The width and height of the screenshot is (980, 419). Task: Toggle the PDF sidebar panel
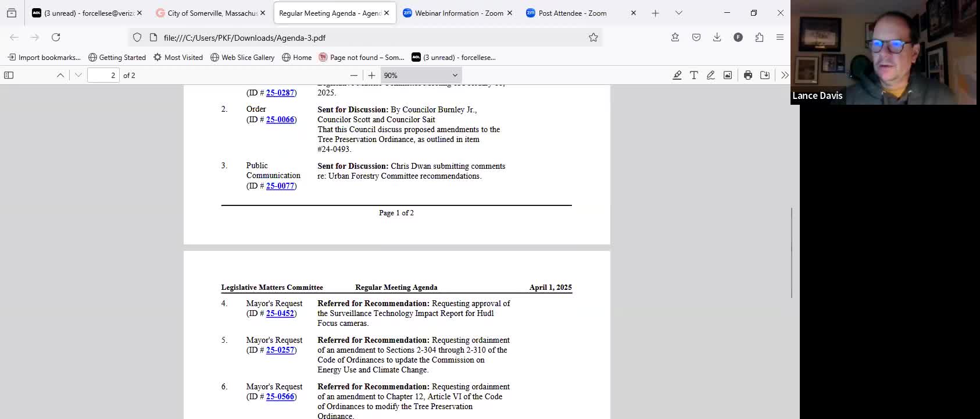coord(9,75)
